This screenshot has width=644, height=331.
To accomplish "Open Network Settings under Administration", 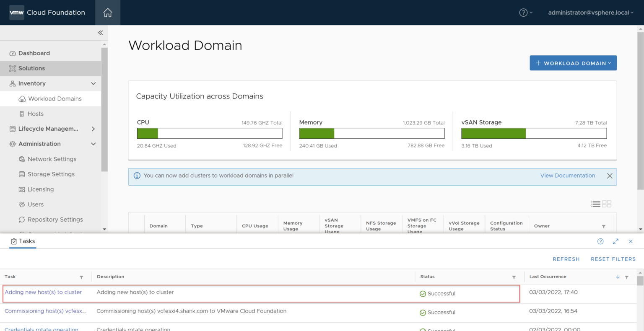I will click(x=52, y=159).
